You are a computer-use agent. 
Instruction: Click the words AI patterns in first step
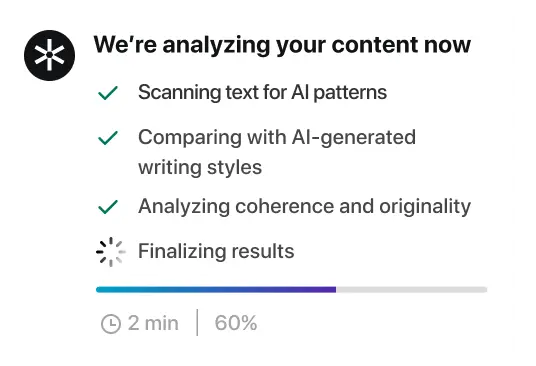click(339, 93)
